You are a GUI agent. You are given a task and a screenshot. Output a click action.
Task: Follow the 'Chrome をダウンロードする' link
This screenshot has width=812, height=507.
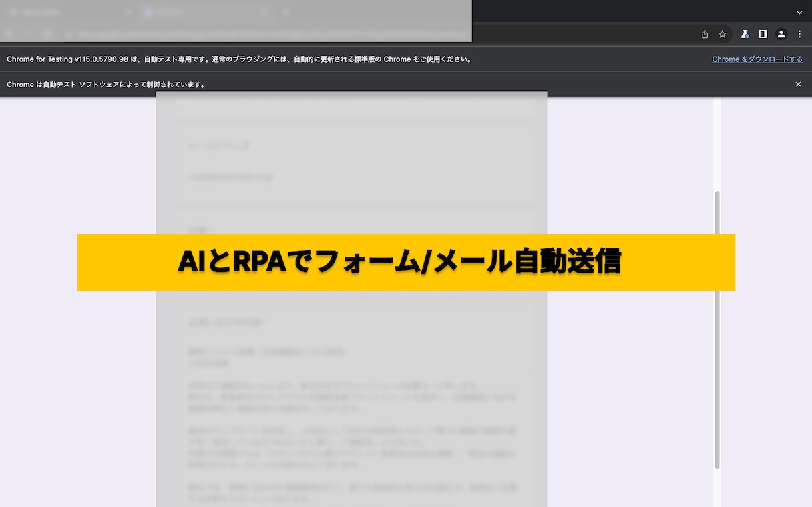coord(757,59)
